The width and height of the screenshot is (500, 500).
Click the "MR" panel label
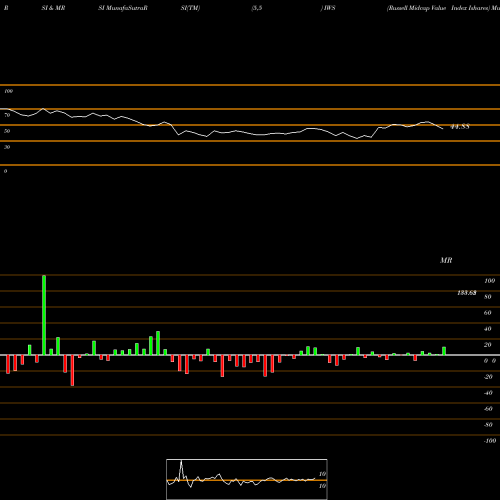(x=446, y=260)
